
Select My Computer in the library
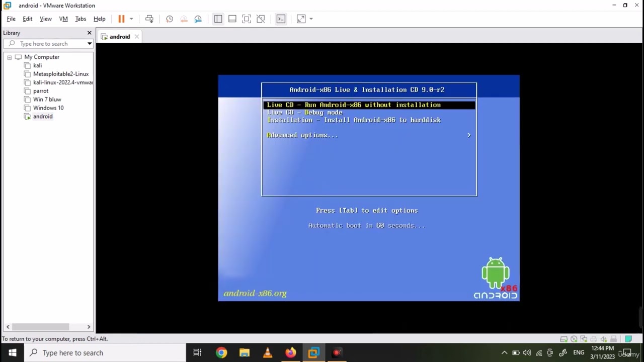pyautogui.click(x=42, y=57)
